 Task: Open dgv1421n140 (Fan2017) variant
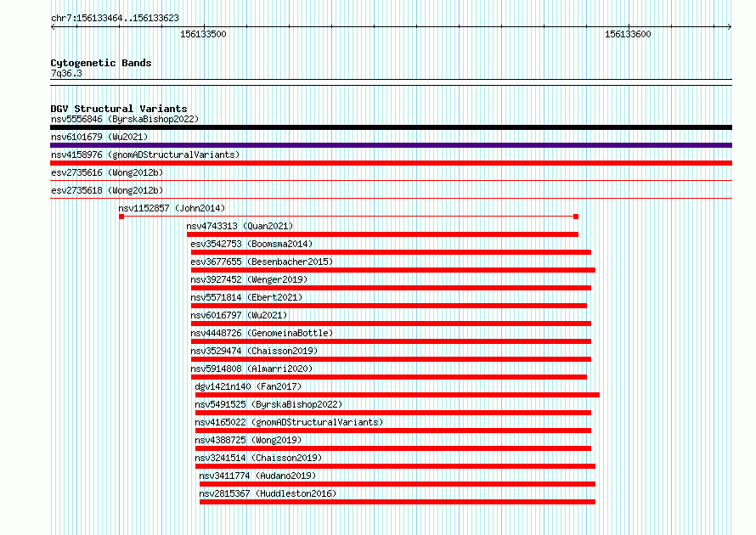[248, 386]
